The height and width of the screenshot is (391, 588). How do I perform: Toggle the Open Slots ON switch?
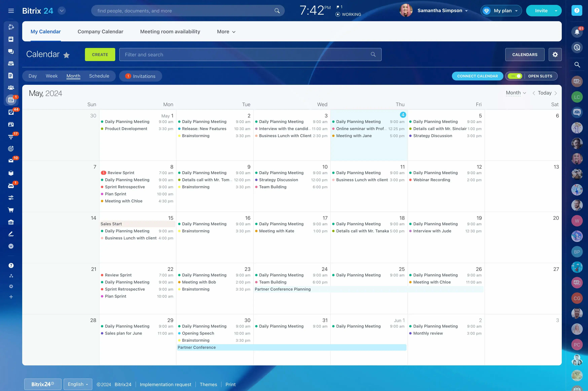click(x=515, y=76)
